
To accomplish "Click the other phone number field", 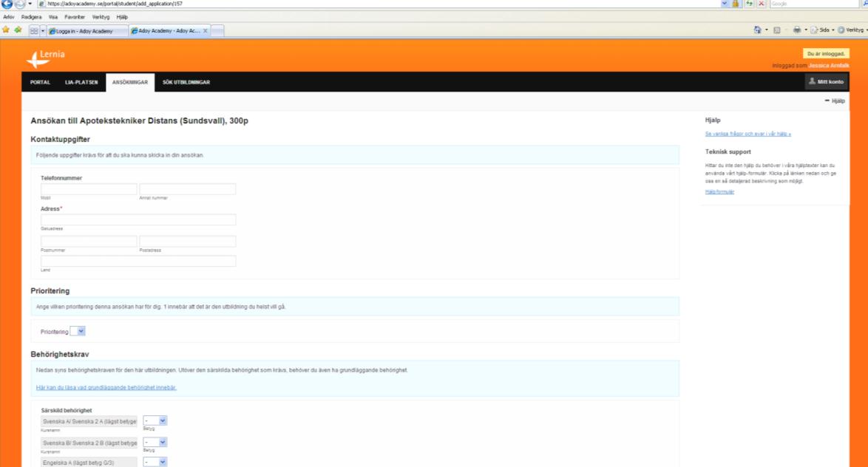I will (187, 188).
